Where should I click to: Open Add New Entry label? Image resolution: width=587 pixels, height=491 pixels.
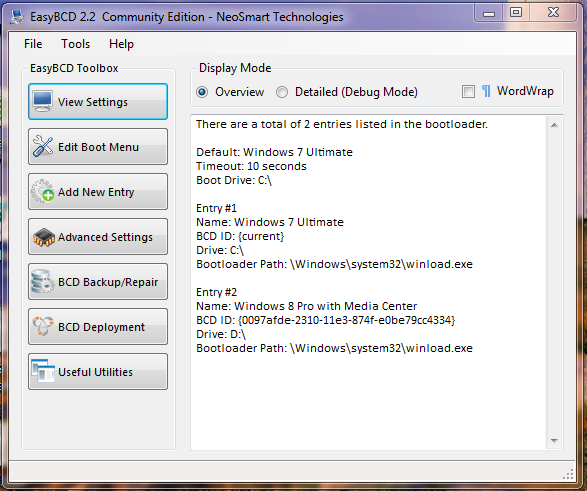pos(96,192)
